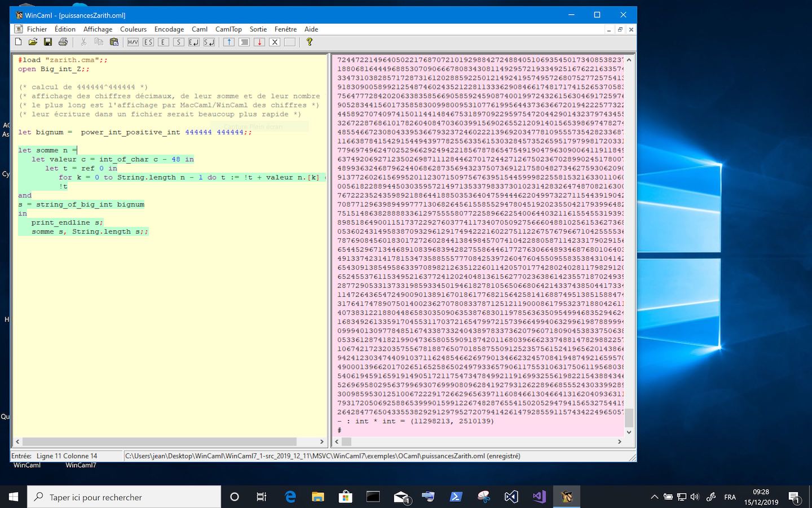This screenshot has height=508, width=812.
Task: Open the Caml menu
Action: [x=200, y=29]
